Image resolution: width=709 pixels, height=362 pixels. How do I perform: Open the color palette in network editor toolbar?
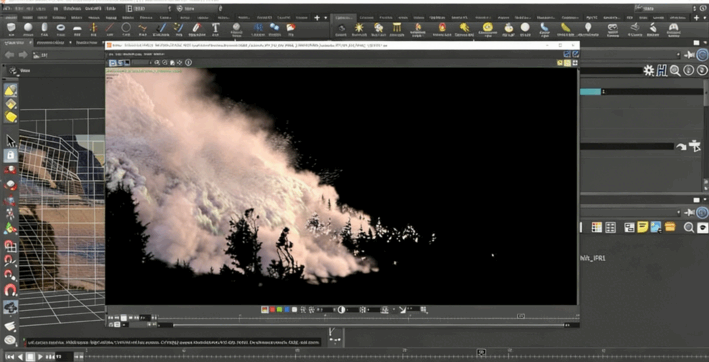(597, 227)
